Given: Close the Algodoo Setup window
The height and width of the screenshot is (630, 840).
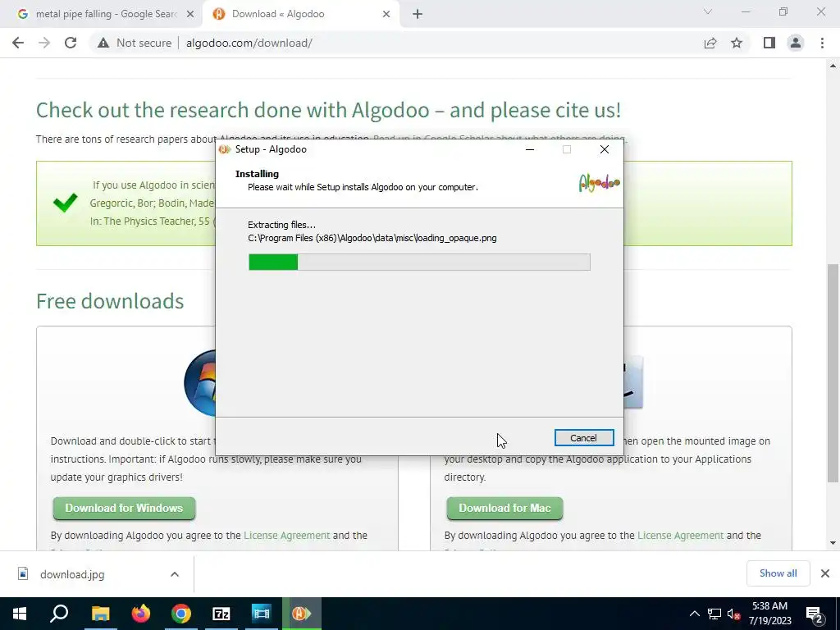Looking at the screenshot, I should (x=605, y=149).
